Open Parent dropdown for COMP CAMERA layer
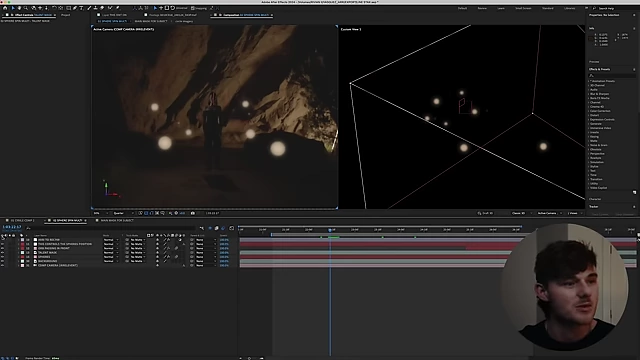The height and width of the screenshot is (360, 640). point(205,265)
